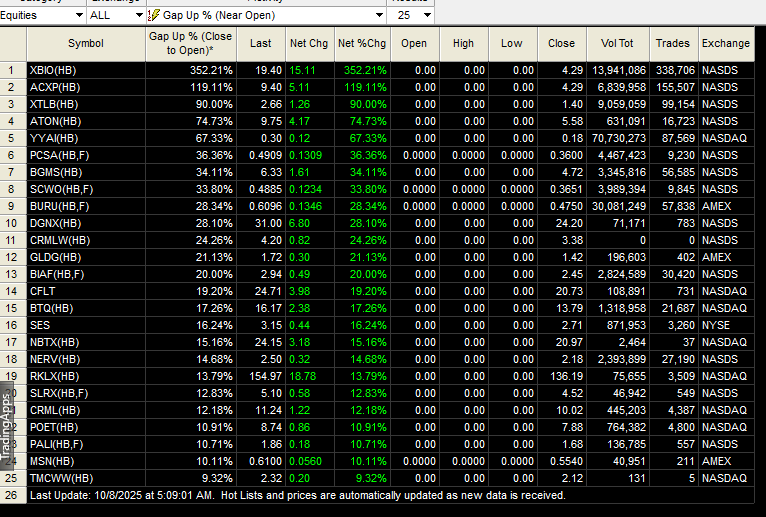The height and width of the screenshot is (517, 766).
Task: Sort by the Net %Chg column header
Action: click(362, 43)
